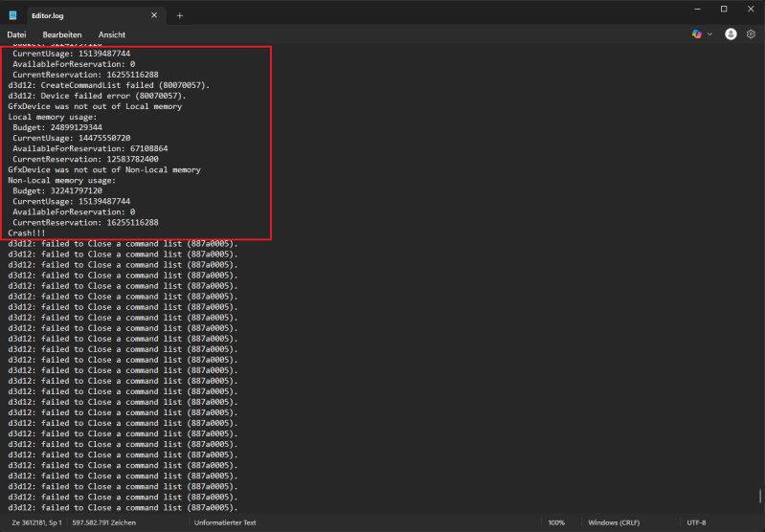Viewport: 765px width, 532px height.
Task: Click the Unformatierter Text status label
Action: (x=225, y=522)
